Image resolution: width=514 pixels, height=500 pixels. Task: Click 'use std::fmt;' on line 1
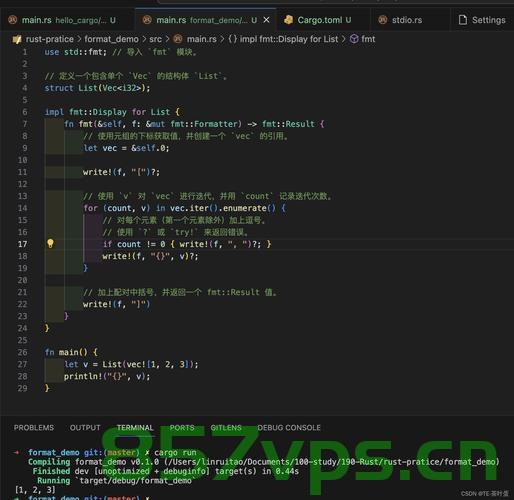pyautogui.click(x=76, y=52)
